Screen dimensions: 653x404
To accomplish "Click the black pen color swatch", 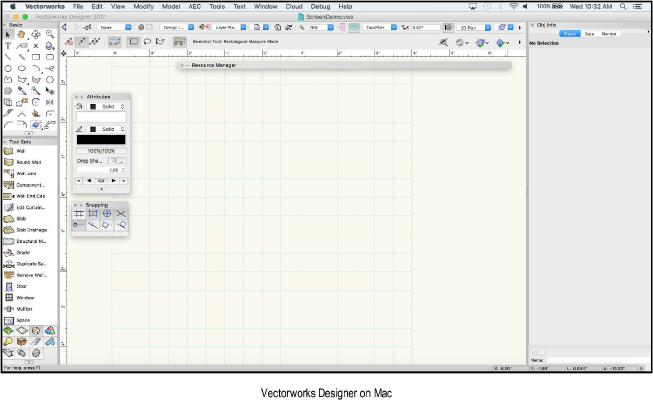I will pyautogui.click(x=101, y=140).
